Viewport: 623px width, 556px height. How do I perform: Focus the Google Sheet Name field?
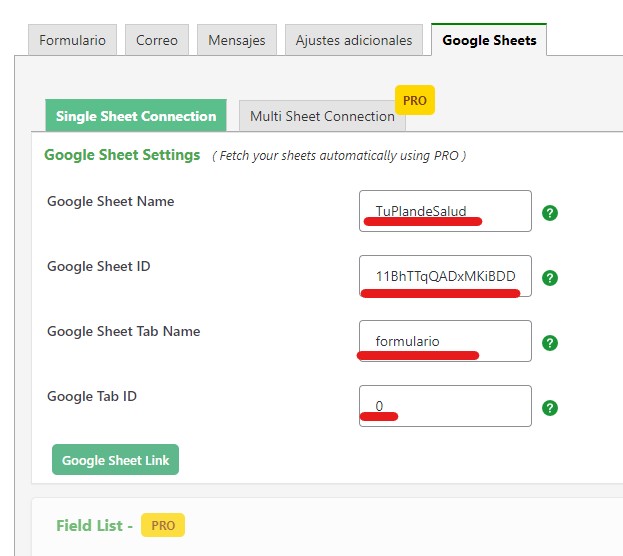[x=445, y=211]
